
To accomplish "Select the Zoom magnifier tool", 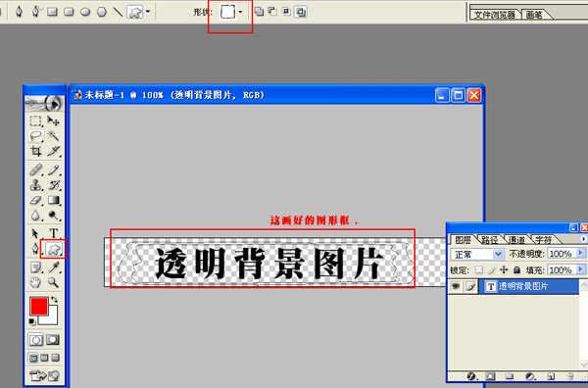I will tap(53, 282).
